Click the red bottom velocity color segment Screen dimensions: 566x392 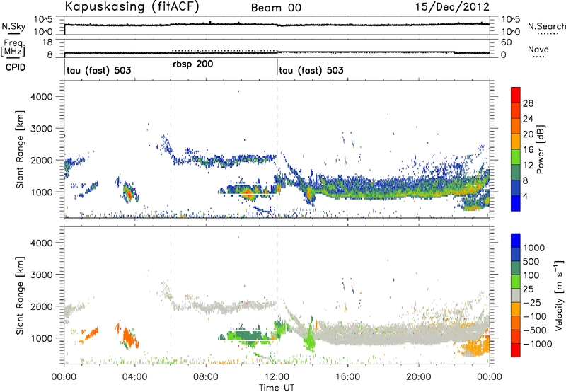click(516, 350)
